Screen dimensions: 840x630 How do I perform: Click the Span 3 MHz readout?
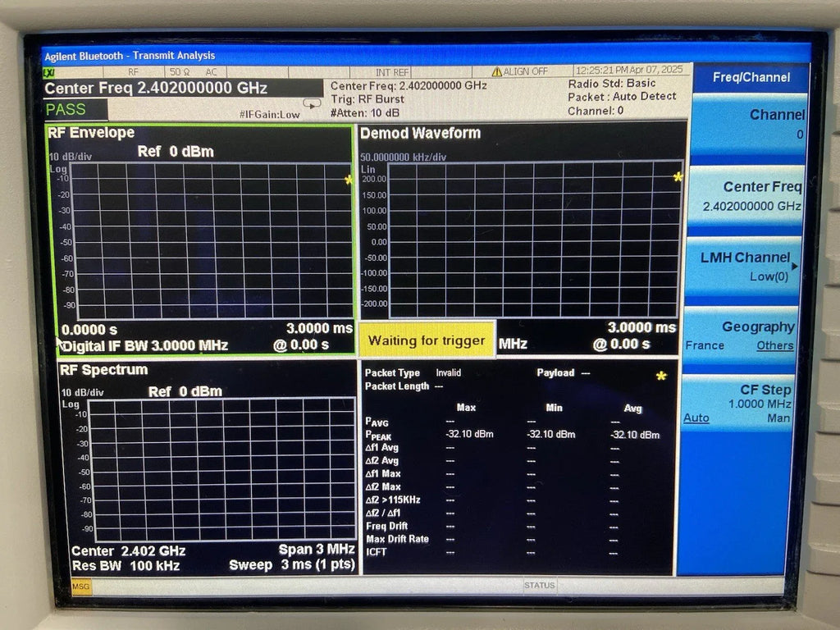pos(317,549)
